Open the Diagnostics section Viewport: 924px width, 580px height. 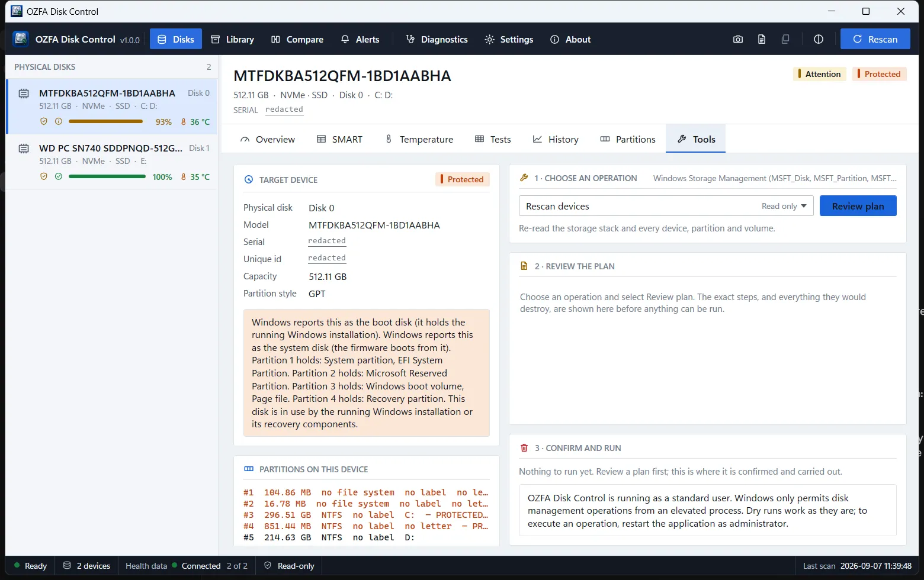coord(437,39)
